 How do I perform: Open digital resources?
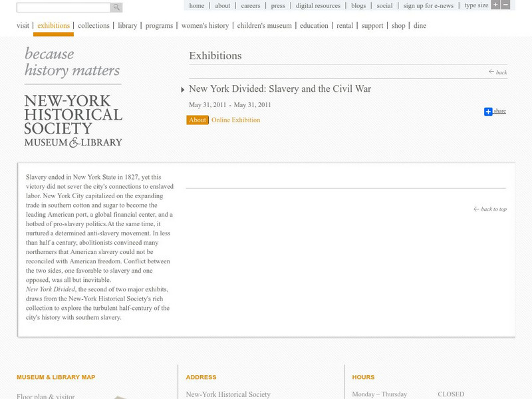click(x=318, y=5)
